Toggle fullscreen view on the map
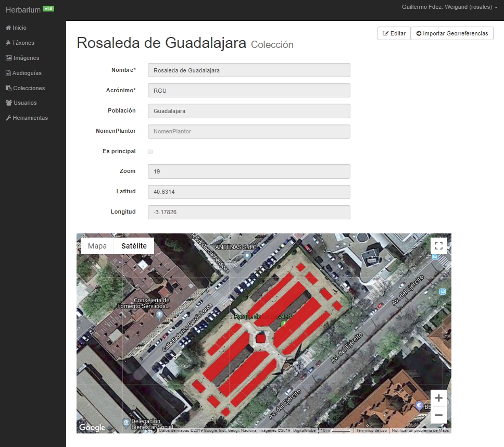Screen dimensions: 504x447 pyautogui.click(x=438, y=246)
